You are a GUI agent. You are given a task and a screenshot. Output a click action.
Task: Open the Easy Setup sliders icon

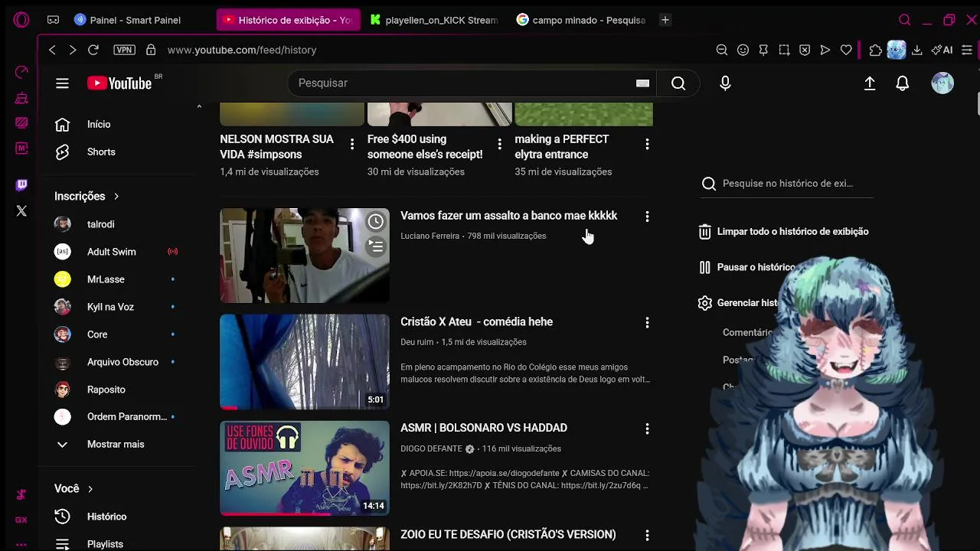(x=967, y=50)
